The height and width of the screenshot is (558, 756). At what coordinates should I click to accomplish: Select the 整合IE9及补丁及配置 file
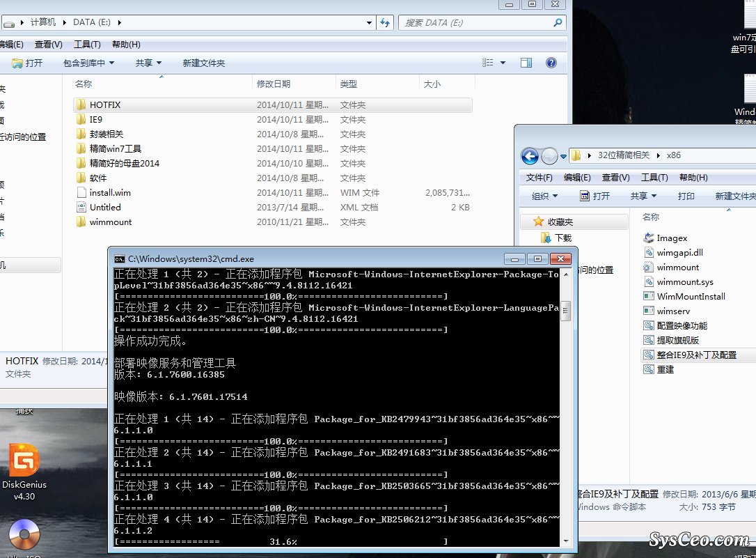698,355
